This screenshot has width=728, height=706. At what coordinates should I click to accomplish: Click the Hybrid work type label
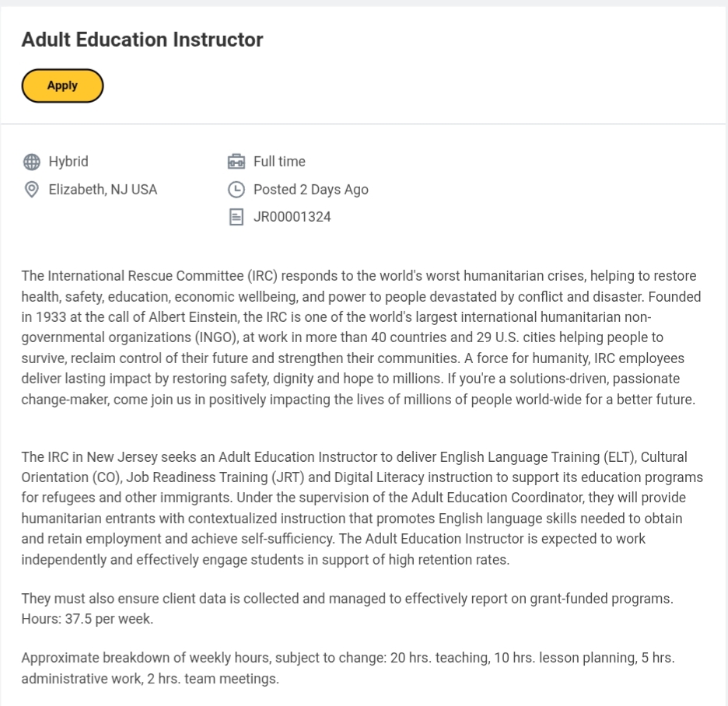[68, 162]
